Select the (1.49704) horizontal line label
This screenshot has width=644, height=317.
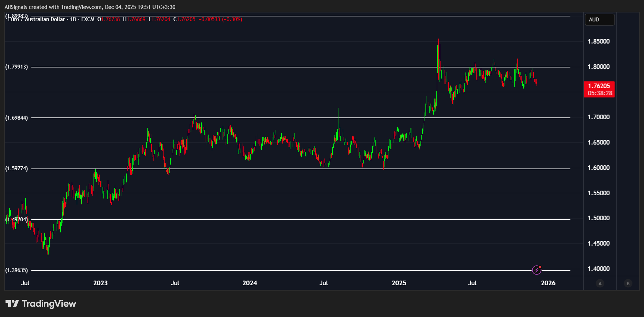coord(16,220)
